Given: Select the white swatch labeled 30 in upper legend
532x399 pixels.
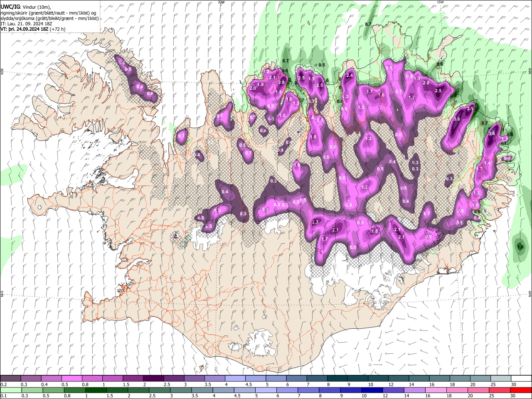Looking at the screenshot, I should pyautogui.click(x=522, y=379).
